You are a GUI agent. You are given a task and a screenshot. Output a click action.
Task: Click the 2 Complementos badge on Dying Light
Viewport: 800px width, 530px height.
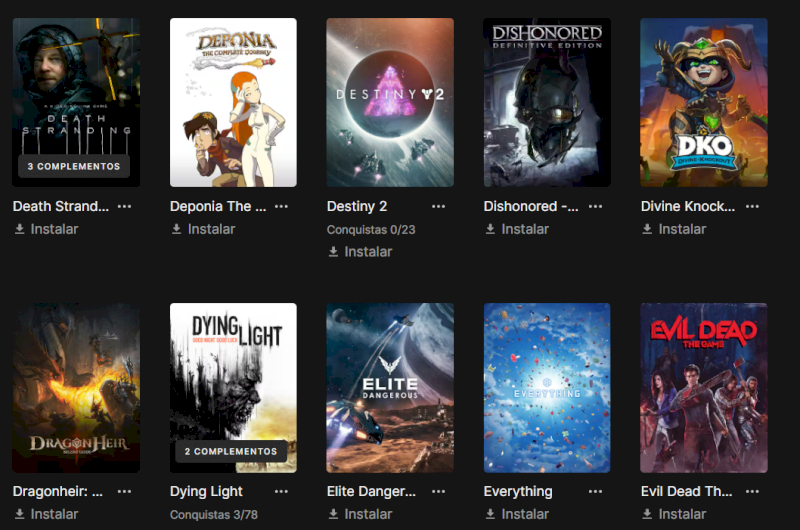(231, 451)
